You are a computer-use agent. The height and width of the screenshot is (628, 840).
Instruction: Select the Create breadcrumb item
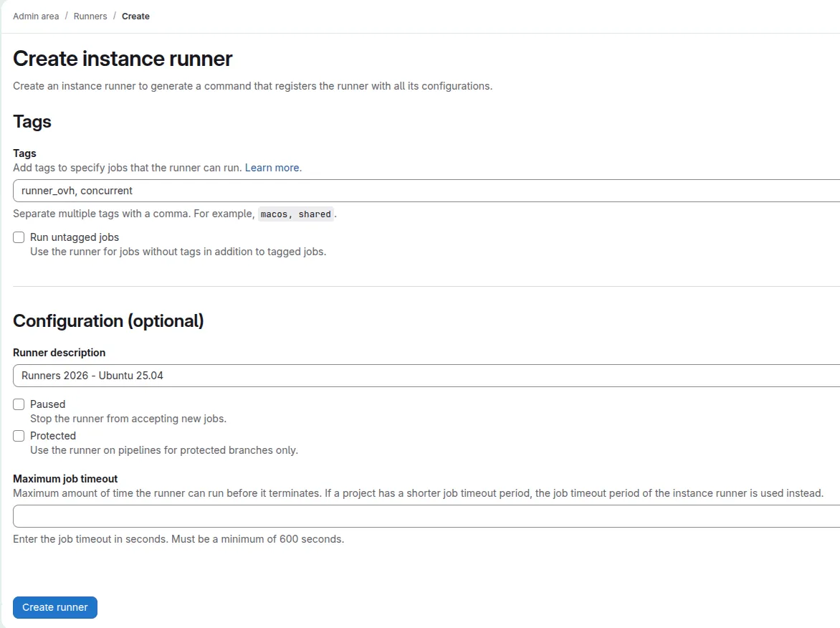point(135,16)
